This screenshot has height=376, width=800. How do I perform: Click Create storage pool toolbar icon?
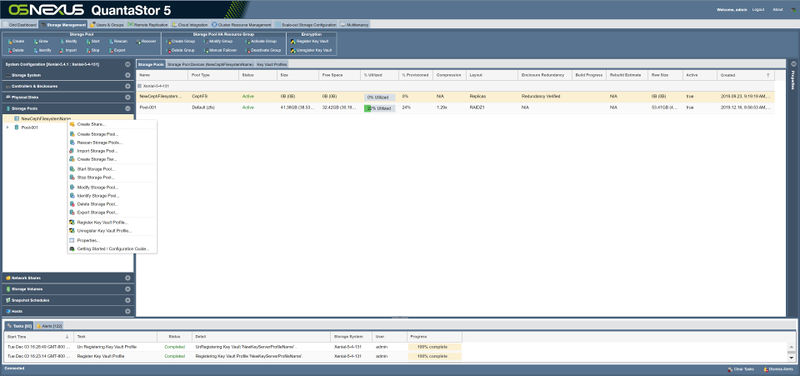pos(9,41)
